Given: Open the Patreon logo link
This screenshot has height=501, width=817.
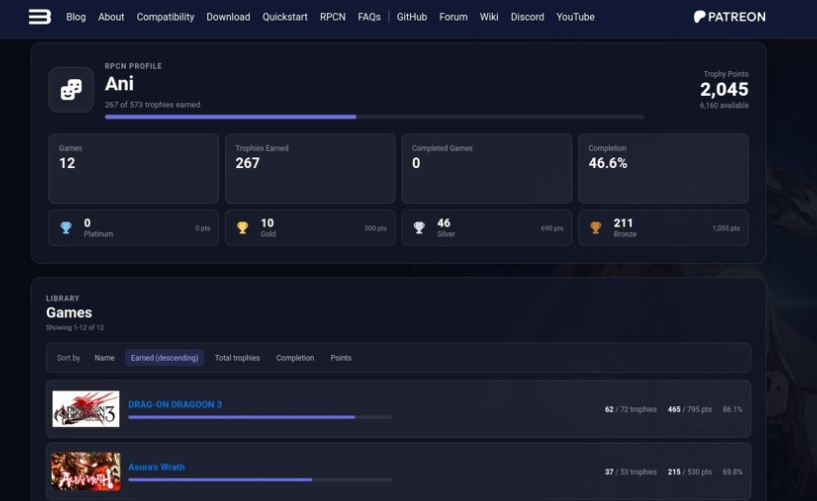Looking at the screenshot, I should point(729,17).
